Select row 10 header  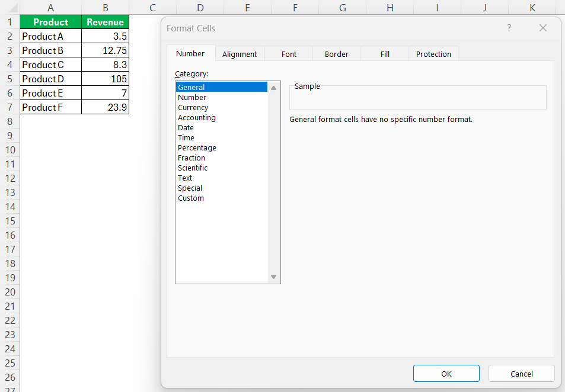tap(10, 150)
